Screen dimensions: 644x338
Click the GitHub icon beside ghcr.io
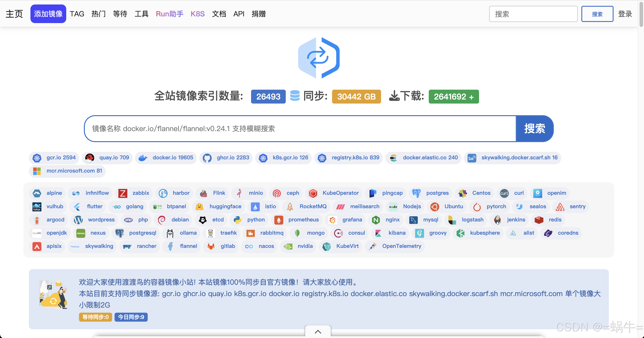[x=207, y=158]
